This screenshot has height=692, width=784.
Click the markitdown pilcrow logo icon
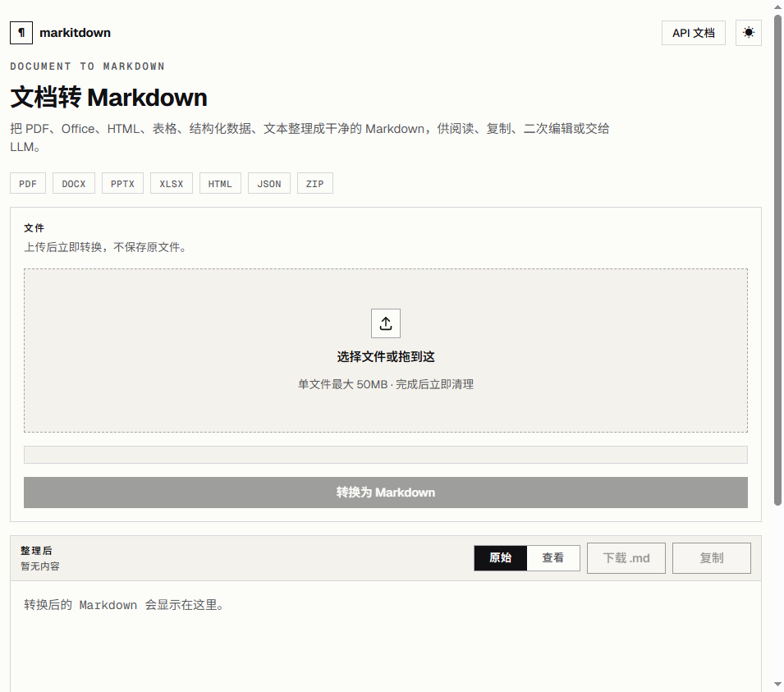tap(21, 33)
